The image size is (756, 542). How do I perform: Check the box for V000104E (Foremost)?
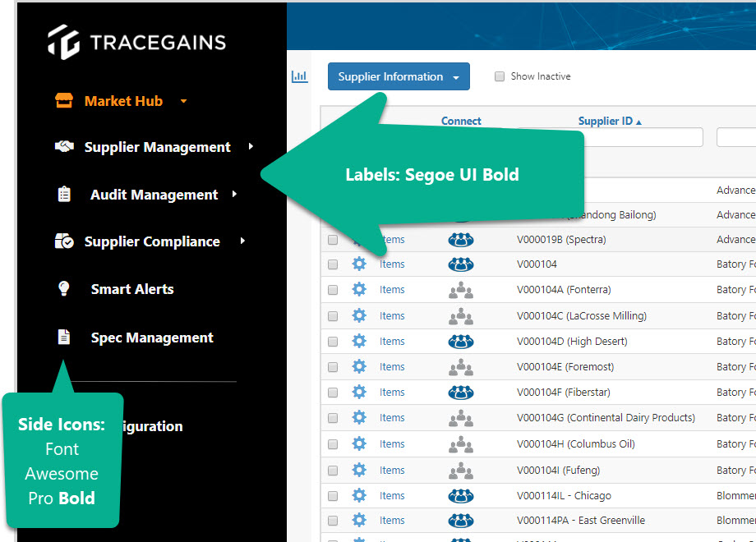click(333, 366)
